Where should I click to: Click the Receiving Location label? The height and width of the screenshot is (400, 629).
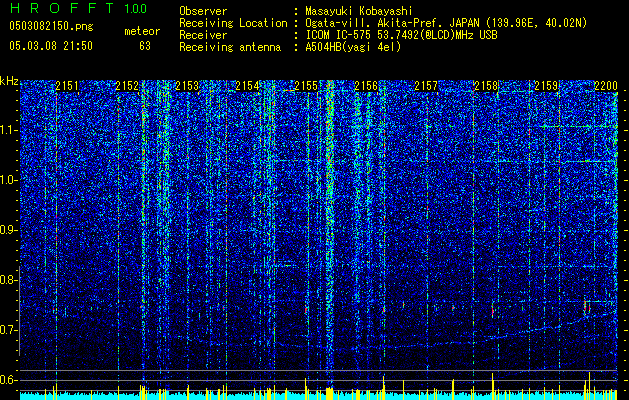pos(233,23)
